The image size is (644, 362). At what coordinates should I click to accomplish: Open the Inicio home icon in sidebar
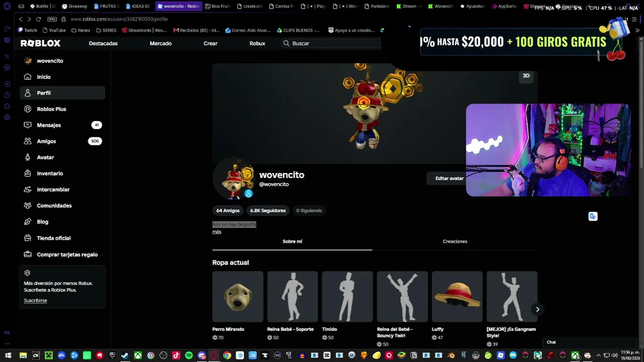[x=28, y=77]
